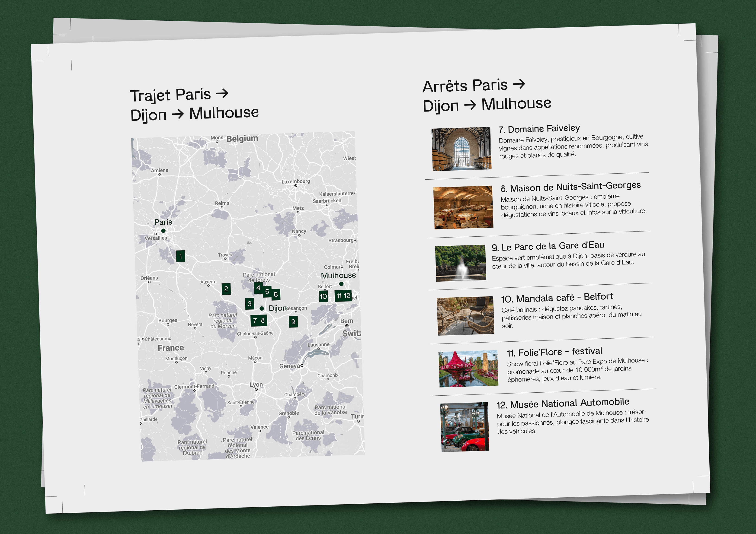Click map marker number 9
The image size is (756, 534).
[x=293, y=321]
